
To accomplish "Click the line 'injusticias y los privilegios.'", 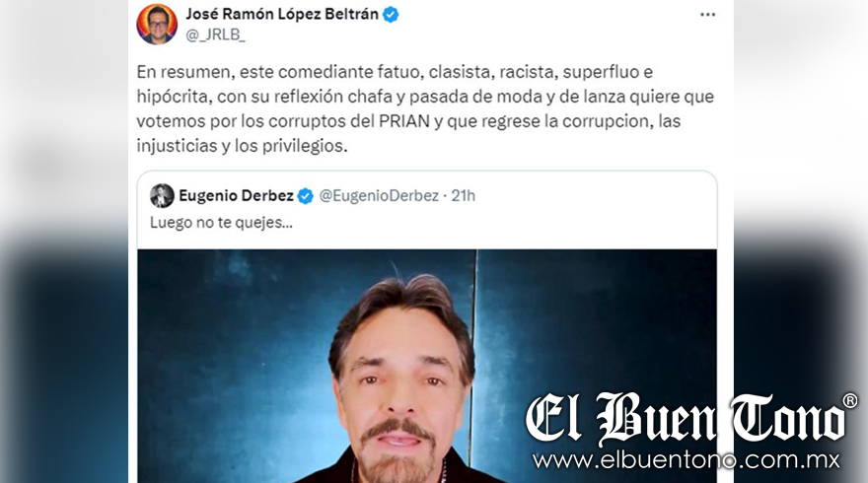I will tap(242, 146).
